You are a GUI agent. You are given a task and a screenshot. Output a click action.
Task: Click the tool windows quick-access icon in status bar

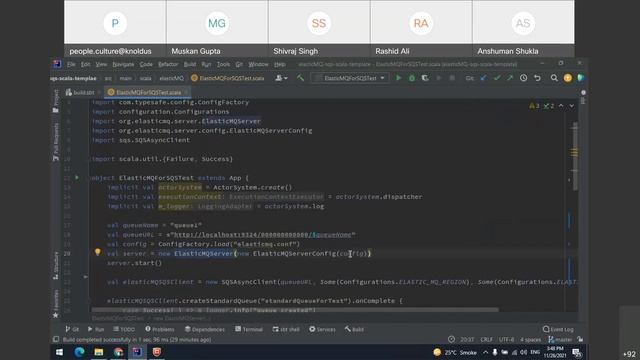point(56,339)
